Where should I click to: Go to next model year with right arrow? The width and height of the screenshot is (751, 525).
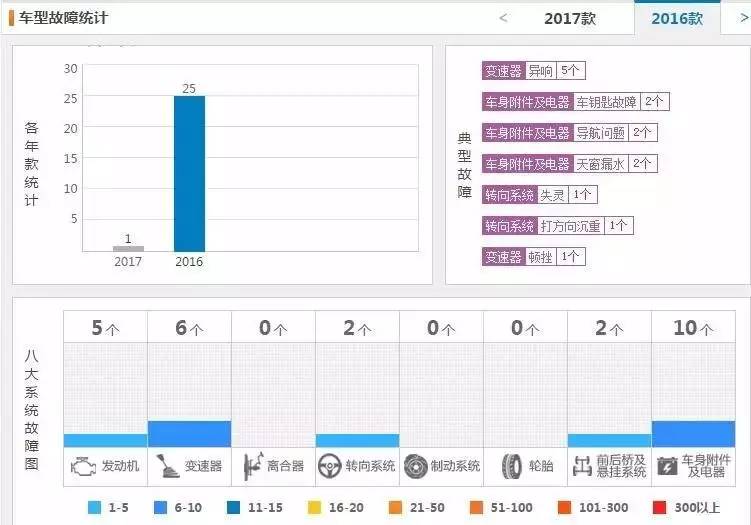(x=744, y=18)
